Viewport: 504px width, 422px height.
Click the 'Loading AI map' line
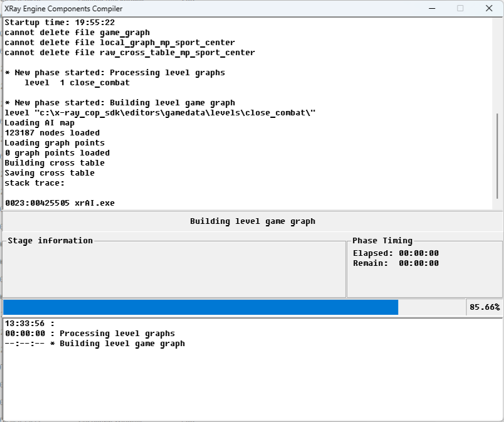pyautogui.click(x=39, y=123)
